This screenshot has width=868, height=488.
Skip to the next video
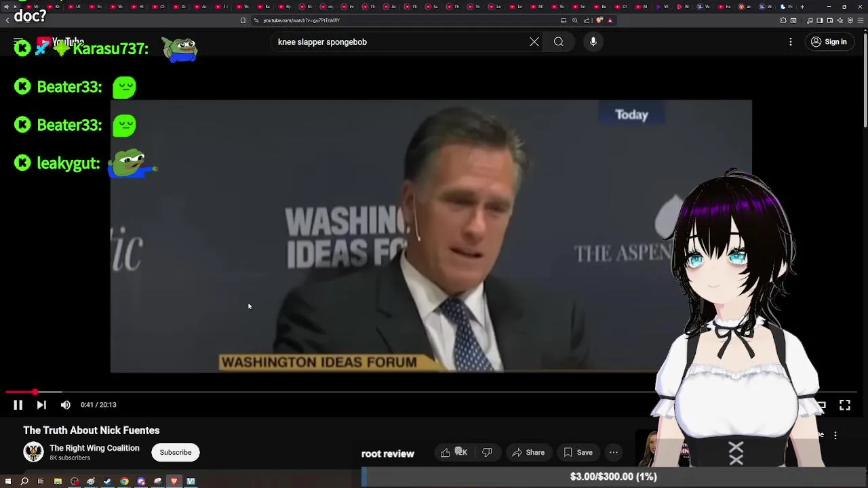point(41,405)
